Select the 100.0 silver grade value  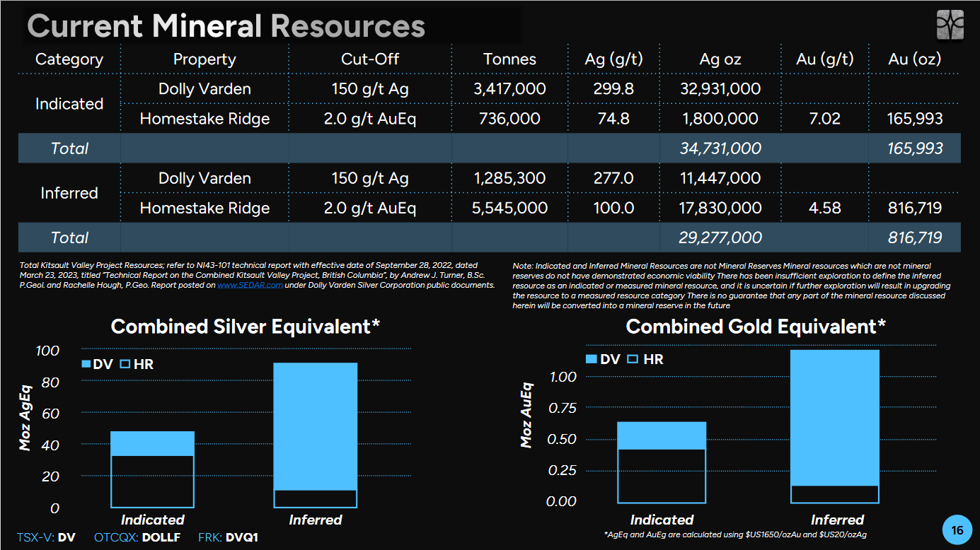click(613, 208)
